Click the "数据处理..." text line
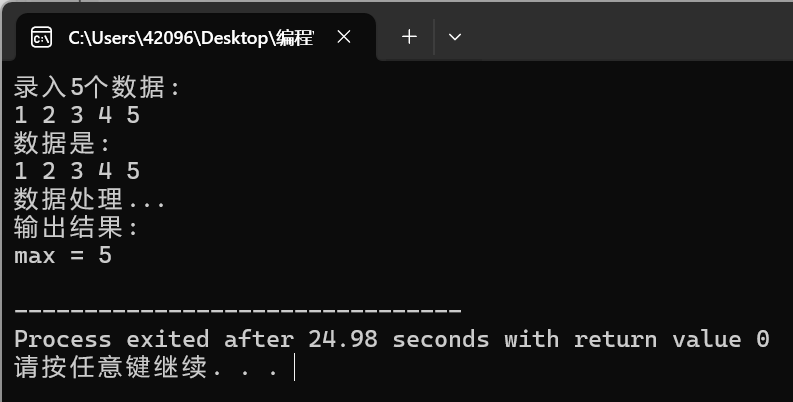Image resolution: width=793 pixels, height=402 pixels. point(90,199)
